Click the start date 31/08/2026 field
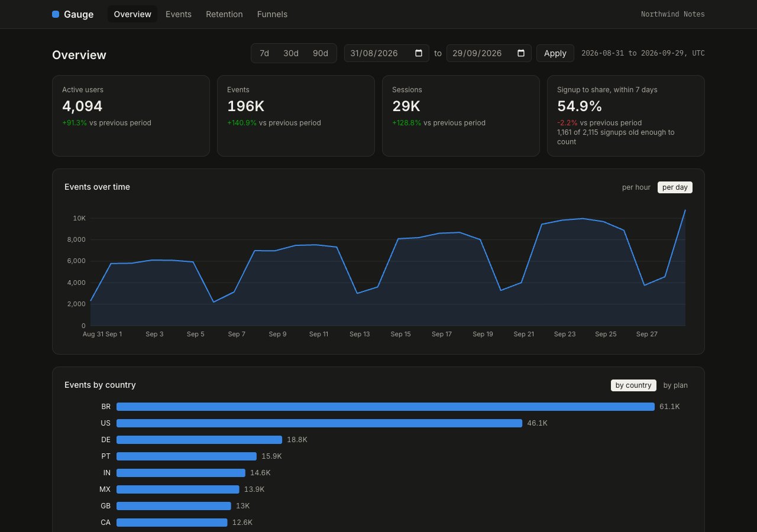This screenshot has height=532, width=757. pyautogui.click(x=387, y=53)
